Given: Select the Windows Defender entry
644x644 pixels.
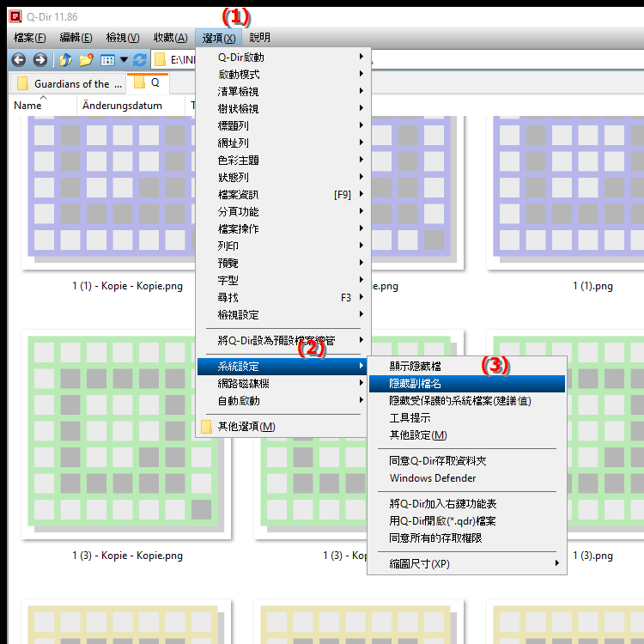Looking at the screenshot, I should (467, 478).
